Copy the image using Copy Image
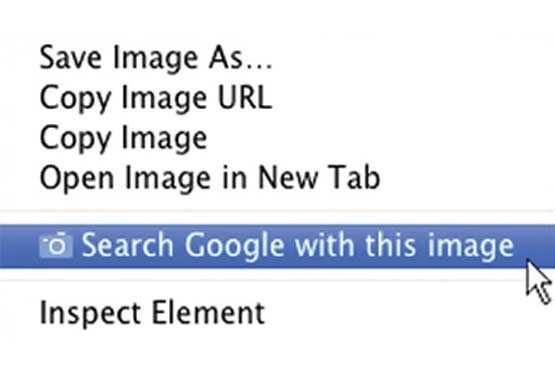This screenshot has height=370, width=555. (x=278, y=138)
